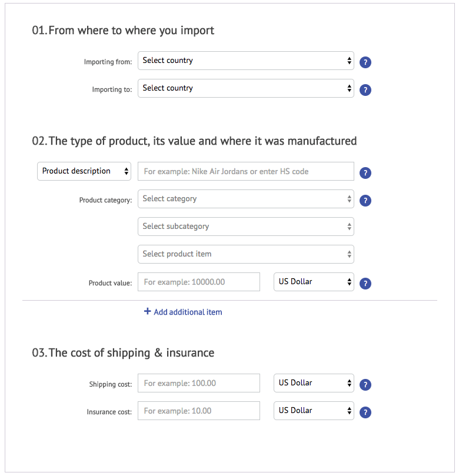Open the Importing to country dropdown

[x=245, y=88]
